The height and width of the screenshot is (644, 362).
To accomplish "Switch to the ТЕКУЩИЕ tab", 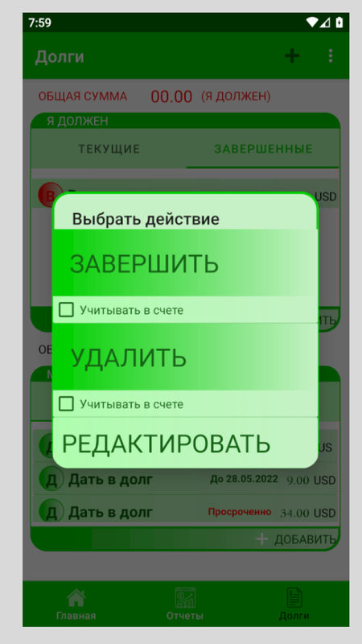I will [109, 149].
